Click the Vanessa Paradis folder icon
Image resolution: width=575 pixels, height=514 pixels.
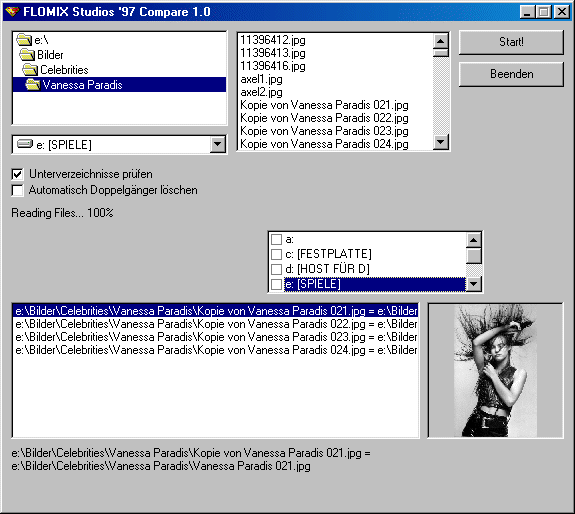[33, 85]
